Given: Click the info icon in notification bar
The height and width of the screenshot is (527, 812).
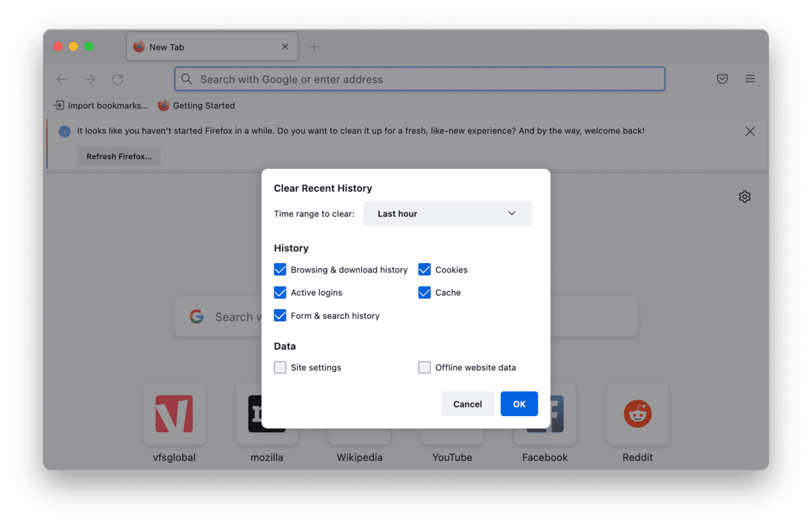Looking at the screenshot, I should click(x=65, y=132).
